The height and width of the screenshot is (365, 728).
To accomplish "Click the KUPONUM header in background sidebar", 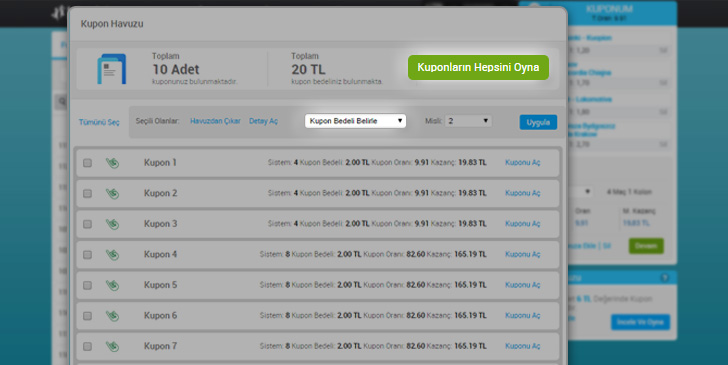I will pyautogui.click(x=610, y=9).
